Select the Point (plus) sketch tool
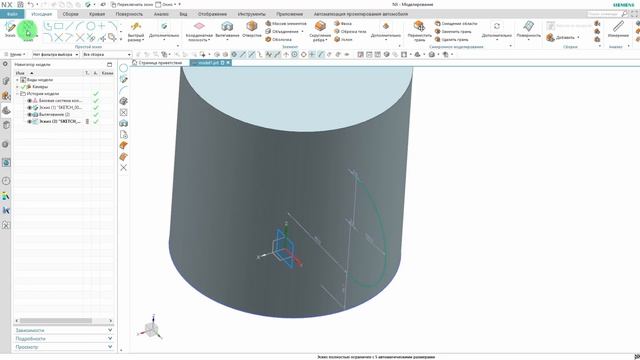Viewport: 640px width, 360px height. click(x=101, y=26)
